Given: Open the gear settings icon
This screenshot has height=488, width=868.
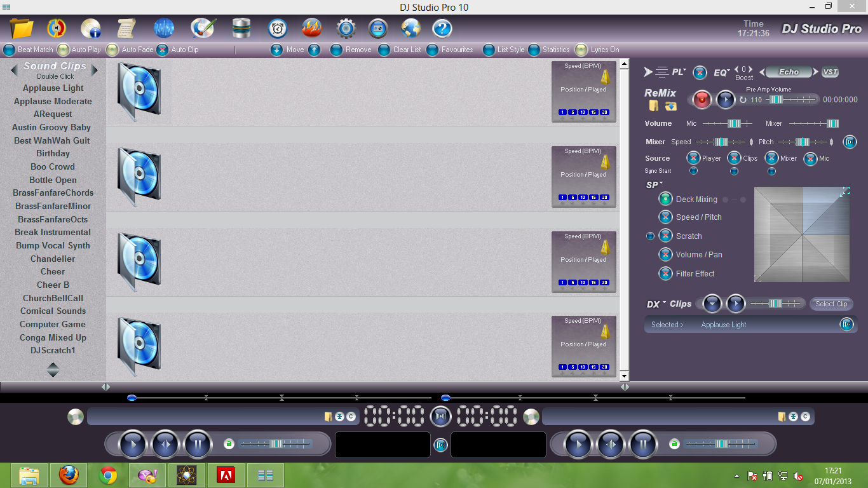Looking at the screenshot, I should pos(346,29).
